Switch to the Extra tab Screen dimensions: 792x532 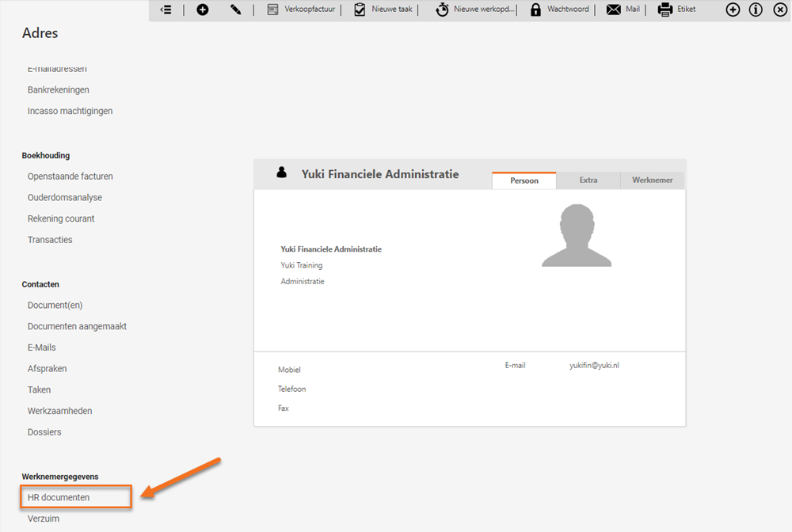click(x=588, y=180)
